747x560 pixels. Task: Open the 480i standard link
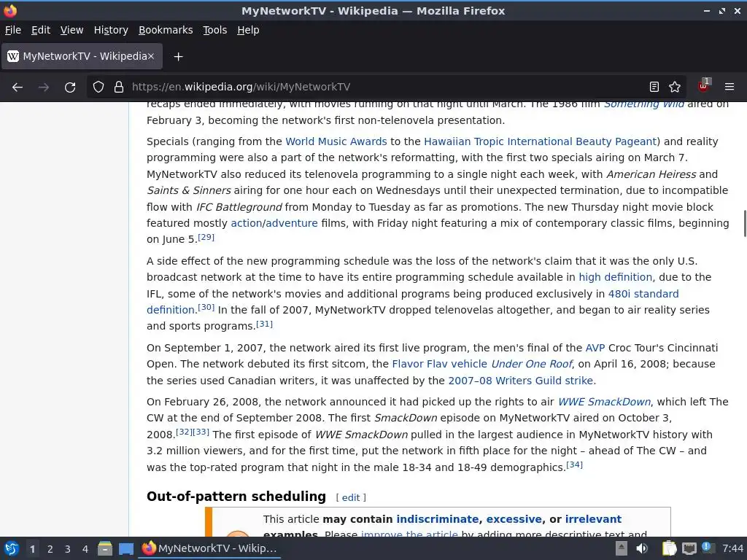pos(643,294)
